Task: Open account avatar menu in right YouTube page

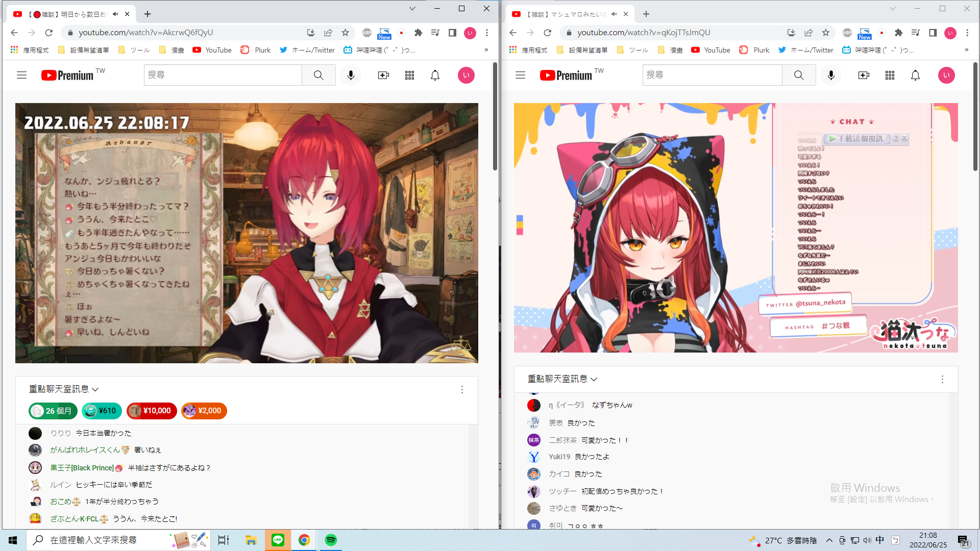Action: point(946,75)
